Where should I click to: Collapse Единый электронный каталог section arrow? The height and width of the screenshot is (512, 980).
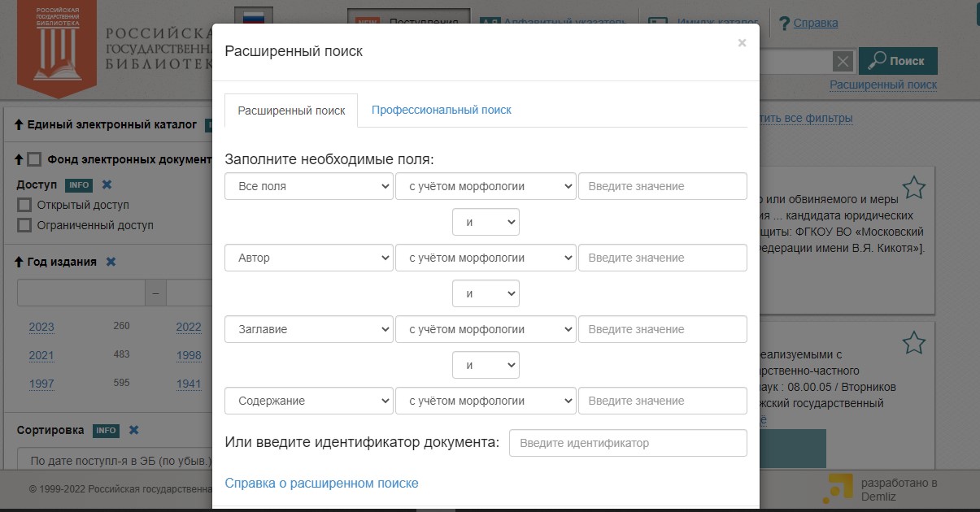click(x=20, y=124)
